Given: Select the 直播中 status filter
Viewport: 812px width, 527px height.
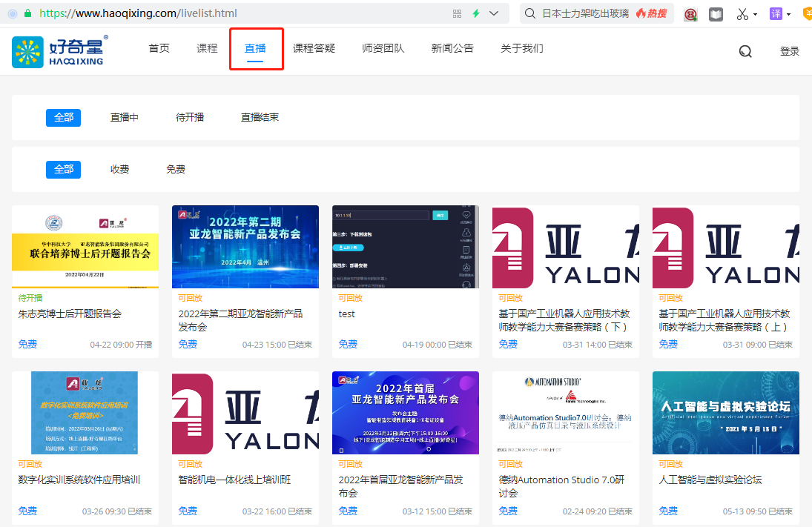Looking at the screenshot, I should [x=125, y=117].
